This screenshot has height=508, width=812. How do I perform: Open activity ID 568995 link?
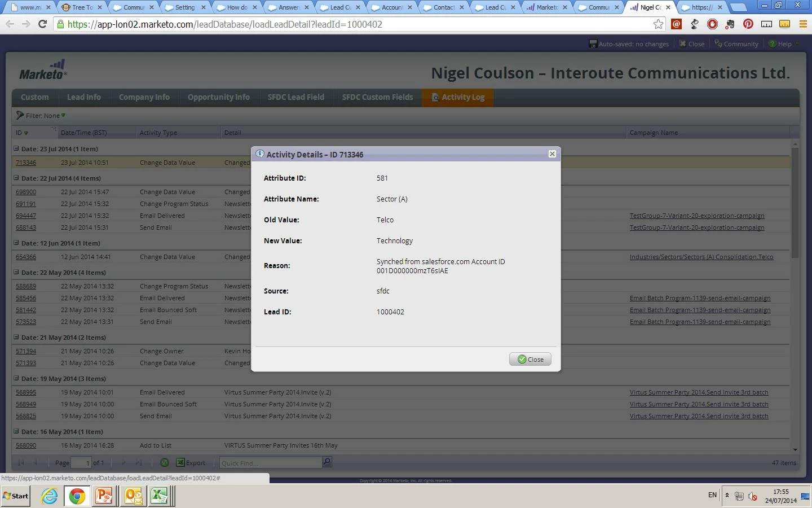point(26,392)
